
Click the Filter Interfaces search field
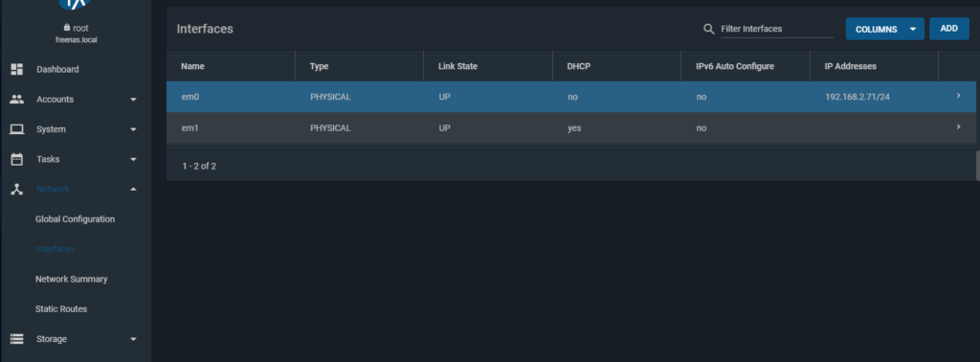(777, 29)
